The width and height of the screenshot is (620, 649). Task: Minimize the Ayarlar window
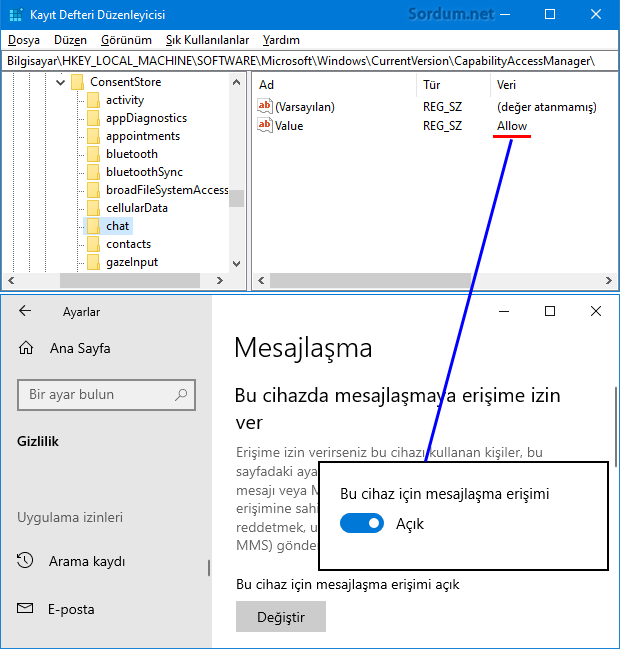click(x=504, y=311)
